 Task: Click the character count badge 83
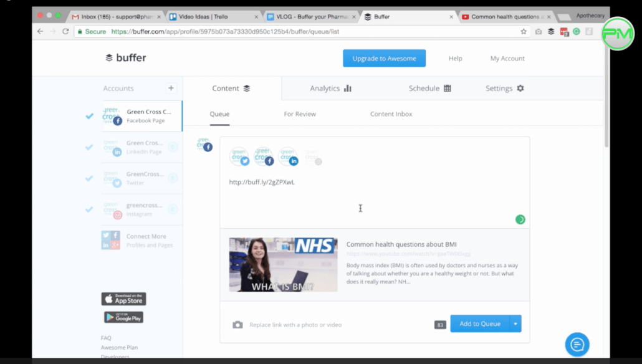[x=439, y=325]
